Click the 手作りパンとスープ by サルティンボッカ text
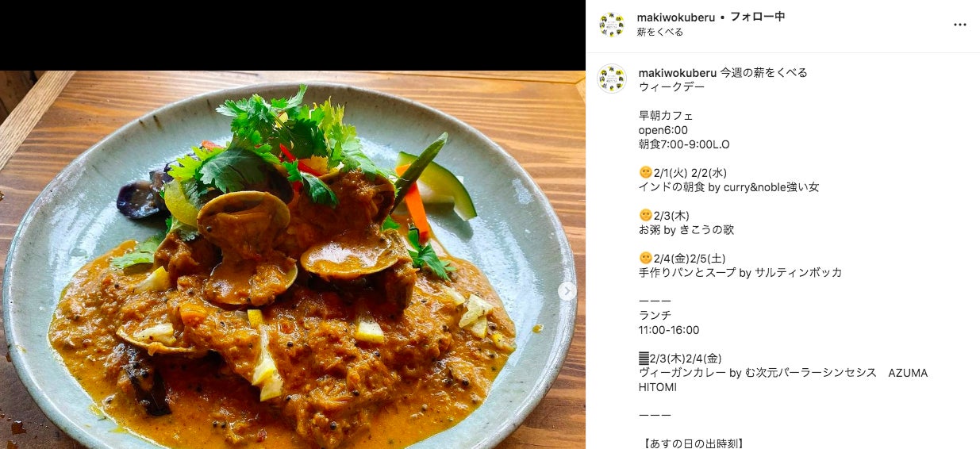 click(x=740, y=273)
